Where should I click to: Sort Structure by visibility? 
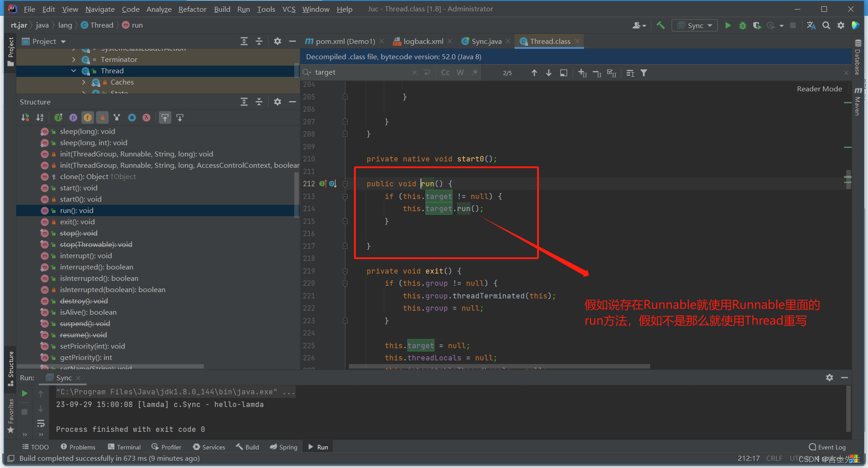(25, 118)
